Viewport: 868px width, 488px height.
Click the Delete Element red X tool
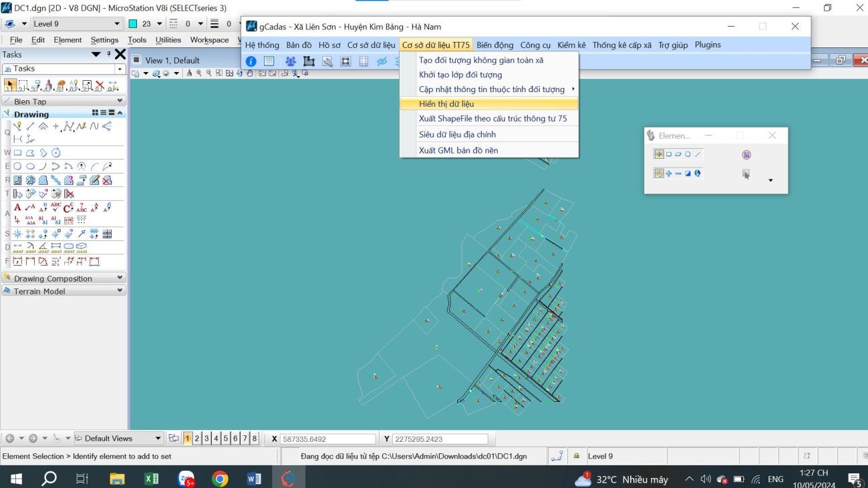coord(100,85)
